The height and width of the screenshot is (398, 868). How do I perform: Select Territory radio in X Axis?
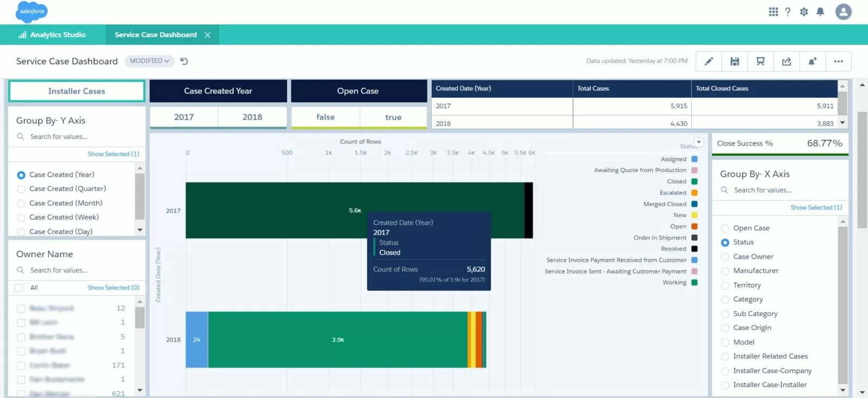click(x=725, y=285)
